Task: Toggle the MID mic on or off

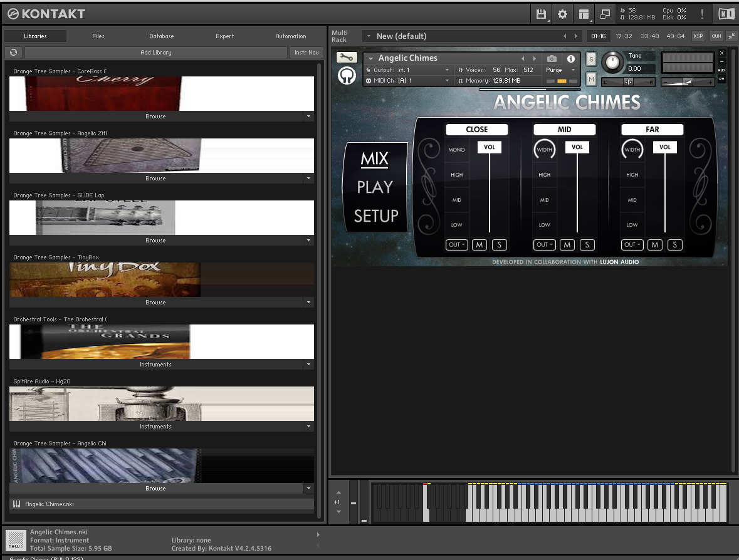Action: click(x=565, y=130)
